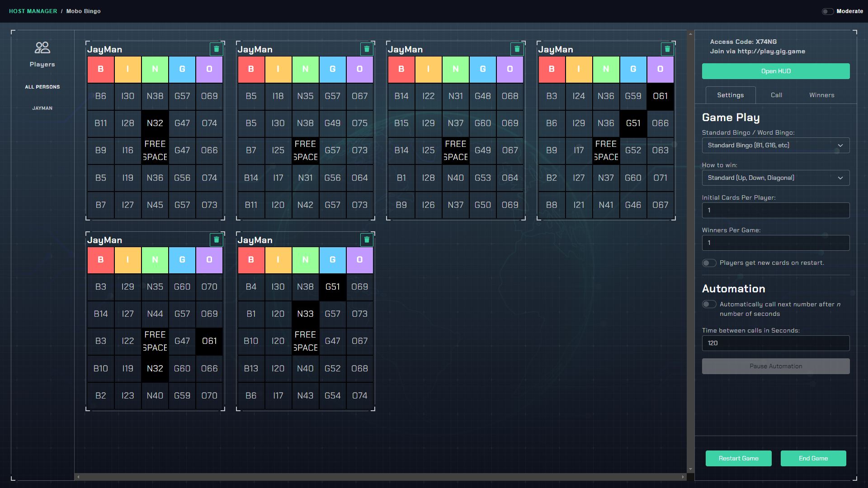Open the Standard Bingo / Word Bingo dropdown
This screenshot has height=488, width=868.
pyautogui.click(x=775, y=145)
